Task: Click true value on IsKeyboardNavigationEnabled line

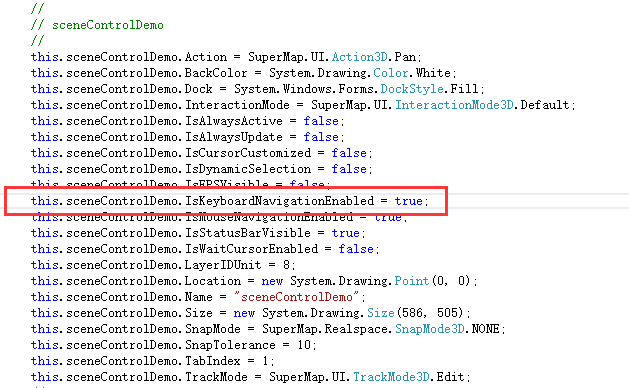Action: point(408,201)
